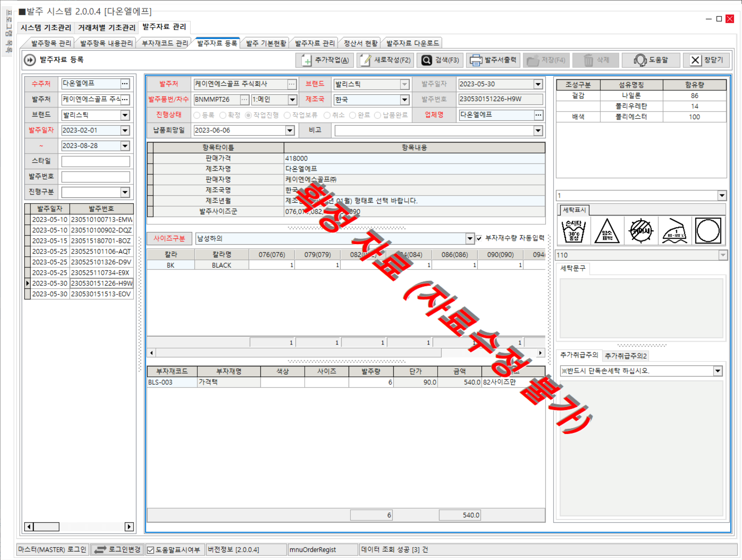Switch to 세탁문구 tab
Screen dimensions: 742x560
(x=573, y=269)
